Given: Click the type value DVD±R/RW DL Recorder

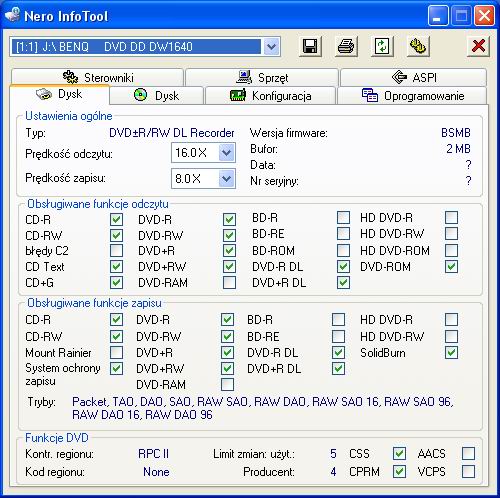Looking at the screenshot, I should click(172, 133).
